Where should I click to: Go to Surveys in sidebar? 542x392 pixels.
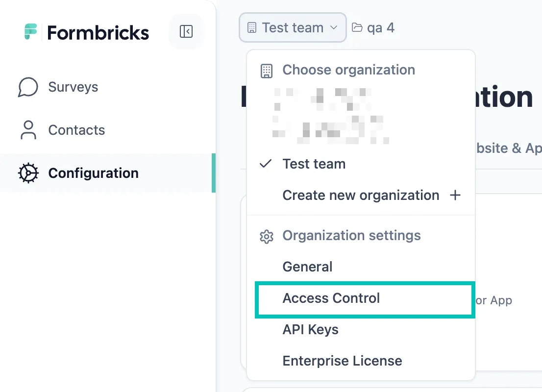point(73,87)
